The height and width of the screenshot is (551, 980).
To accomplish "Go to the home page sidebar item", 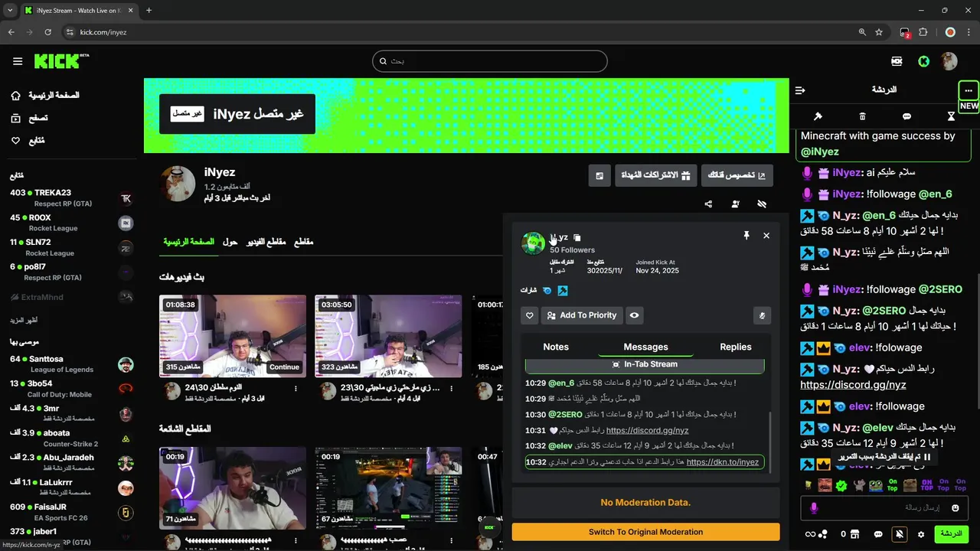I will click(44, 96).
